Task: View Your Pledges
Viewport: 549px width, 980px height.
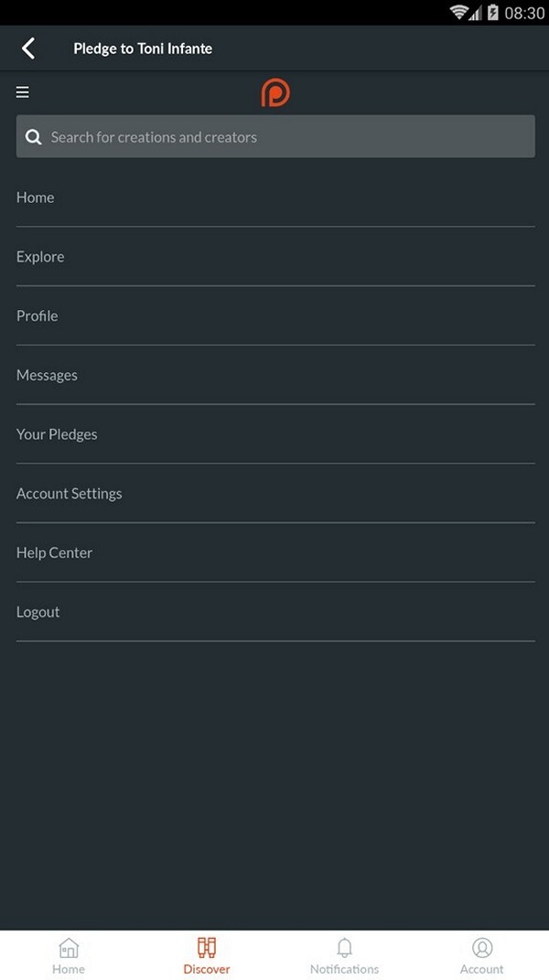Action: [275, 434]
